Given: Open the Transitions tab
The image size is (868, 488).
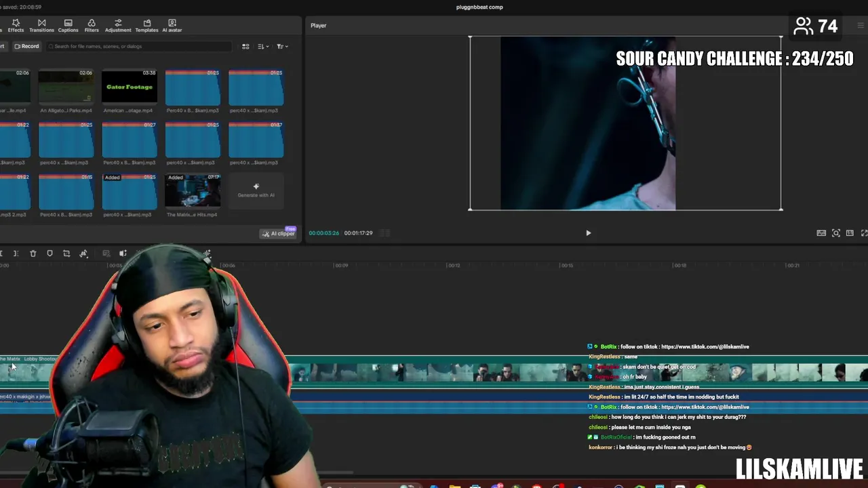Looking at the screenshot, I should (x=41, y=26).
